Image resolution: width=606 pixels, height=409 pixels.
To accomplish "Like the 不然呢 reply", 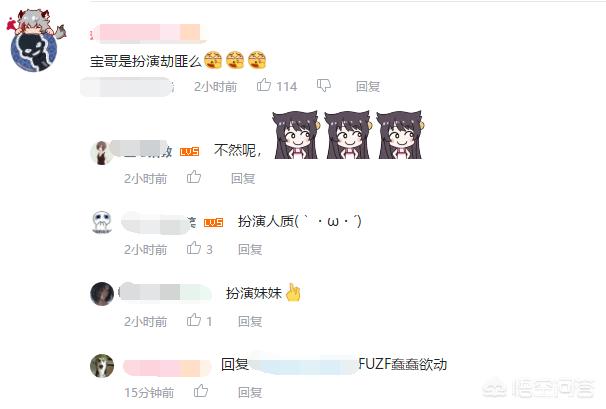I will tap(194, 177).
